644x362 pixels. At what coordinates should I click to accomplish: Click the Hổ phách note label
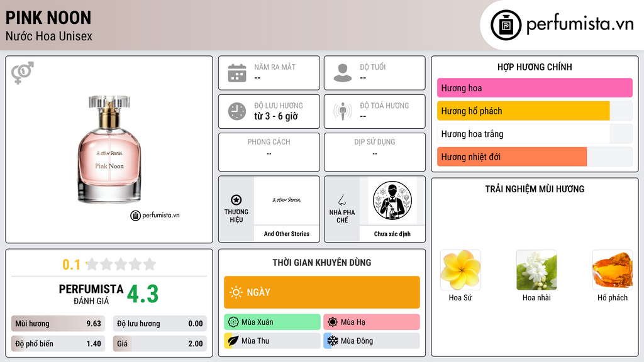(x=613, y=297)
